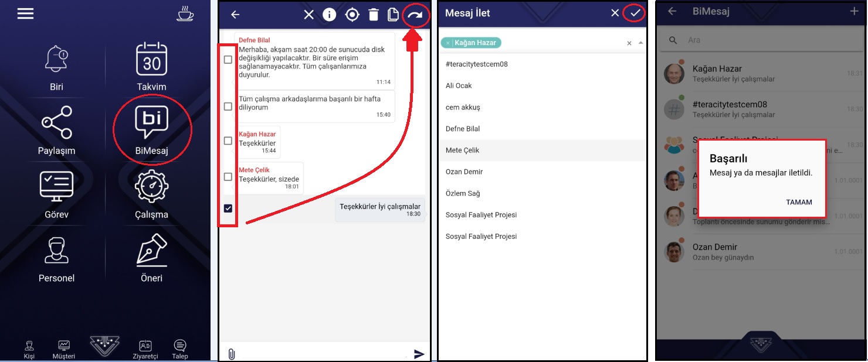Cancel message selection with X icon

[309, 15]
